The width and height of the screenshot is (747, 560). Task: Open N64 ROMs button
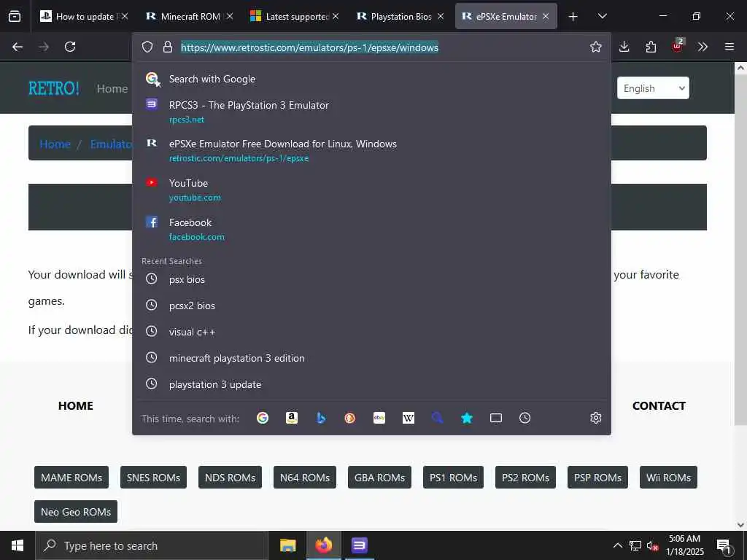tap(305, 478)
